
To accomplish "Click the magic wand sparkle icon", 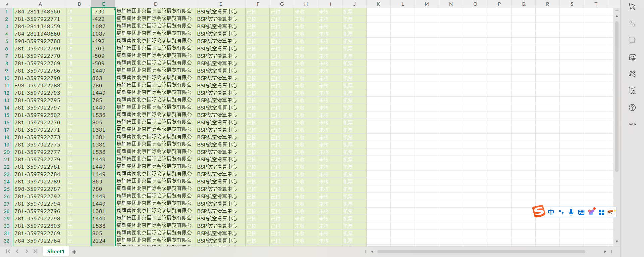I will [x=632, y=74].
